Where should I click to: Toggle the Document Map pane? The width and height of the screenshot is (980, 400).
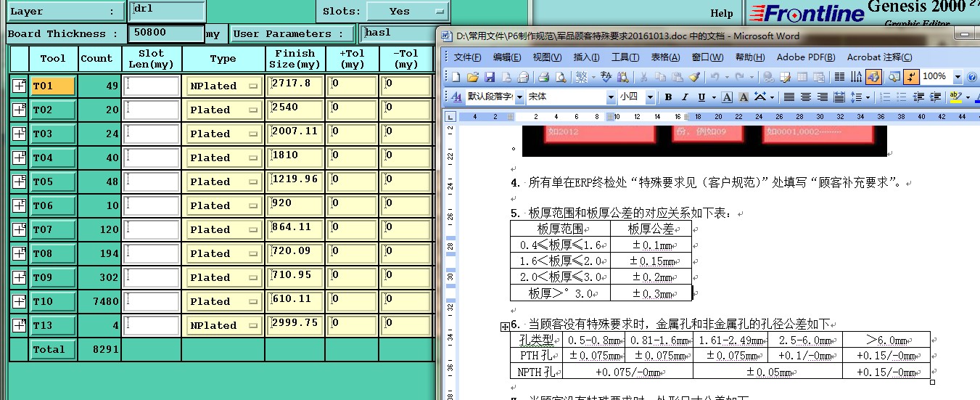pyautogui.click(x=894, y=76)
